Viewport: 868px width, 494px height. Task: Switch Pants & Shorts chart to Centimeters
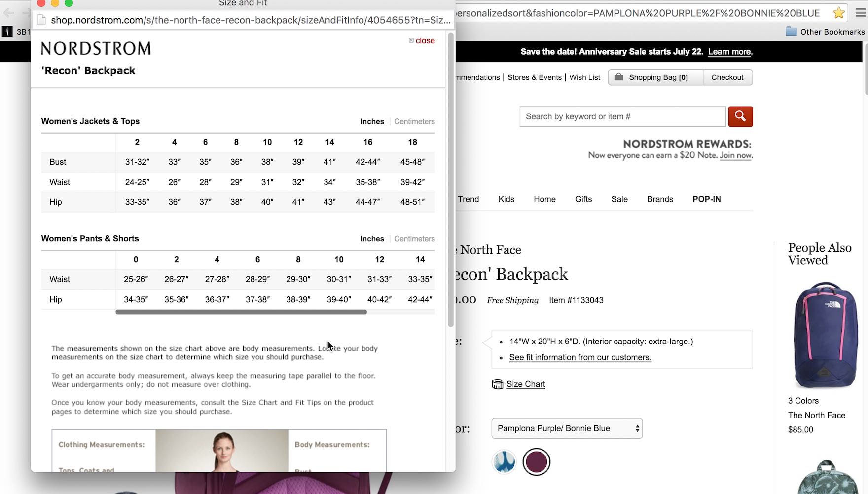click(414, 239)
